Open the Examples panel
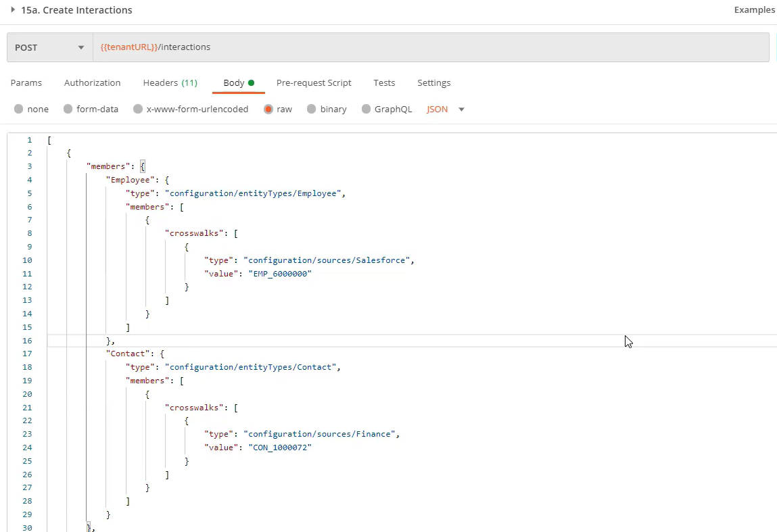 click(753, 9)
